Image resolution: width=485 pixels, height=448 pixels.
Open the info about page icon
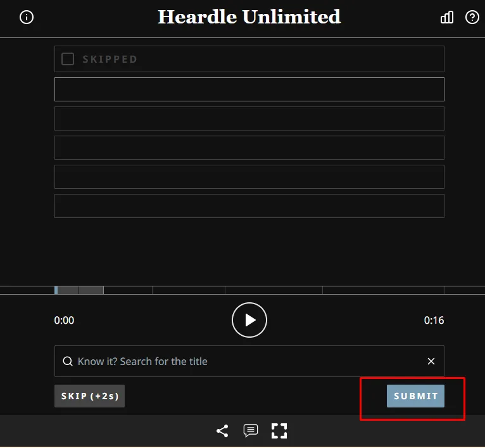[x=27, y=17]
